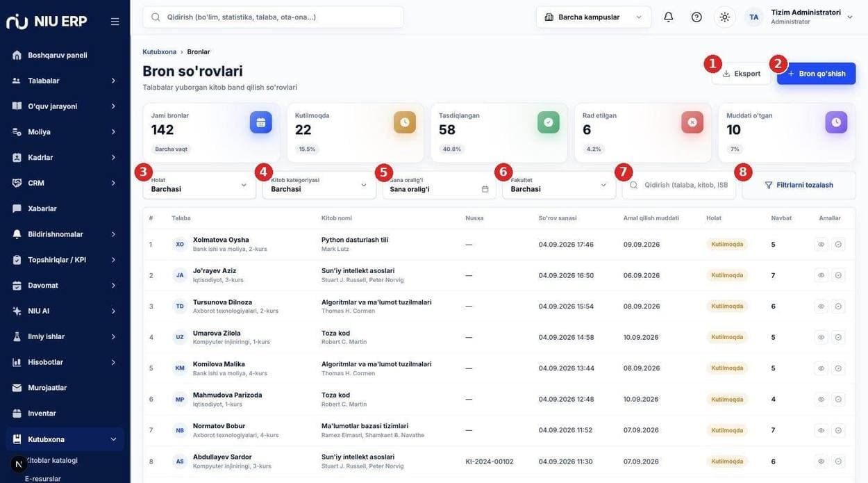The image size is (868, 483).
Task: Click the NIU ERP logo
Action: pos(47,21)
